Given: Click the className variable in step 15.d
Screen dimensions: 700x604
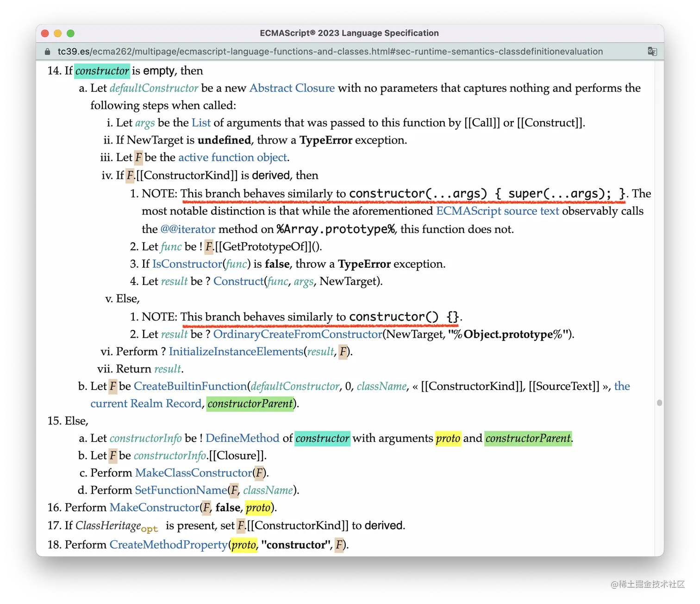Looking at the screenshot, I should point(268,490).
